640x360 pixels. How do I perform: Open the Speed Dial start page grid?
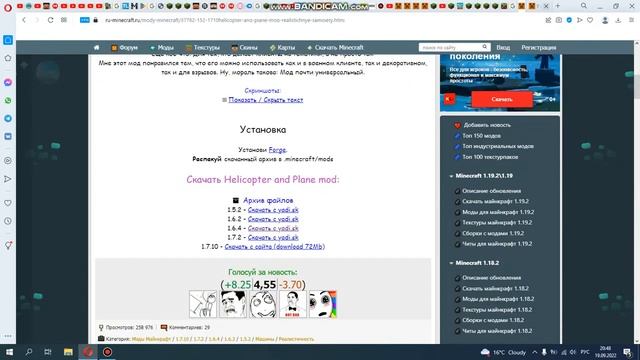coord(64,20)
